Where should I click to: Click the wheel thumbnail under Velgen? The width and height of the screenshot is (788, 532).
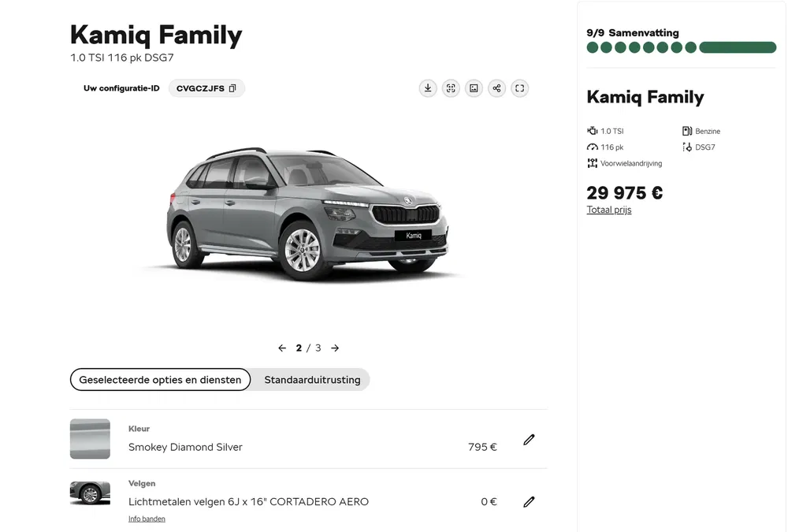coord(90,493)
